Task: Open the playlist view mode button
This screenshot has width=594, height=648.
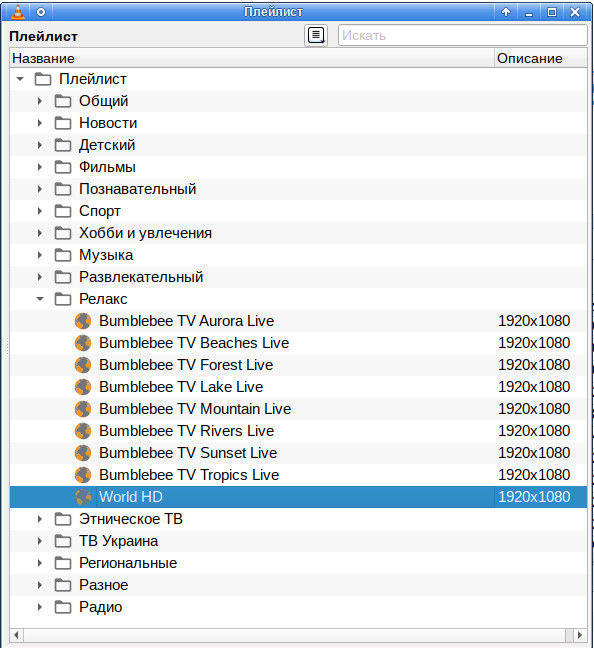Action: [316, 36]
